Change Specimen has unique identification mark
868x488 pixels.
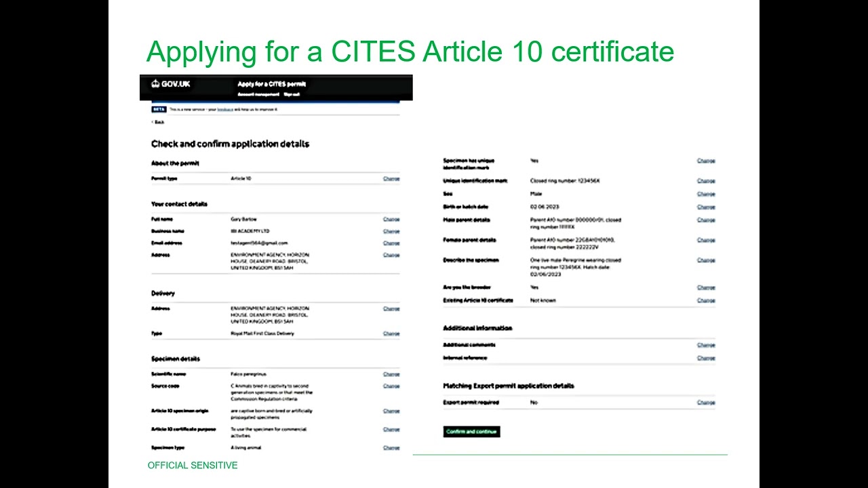[706, 161]
